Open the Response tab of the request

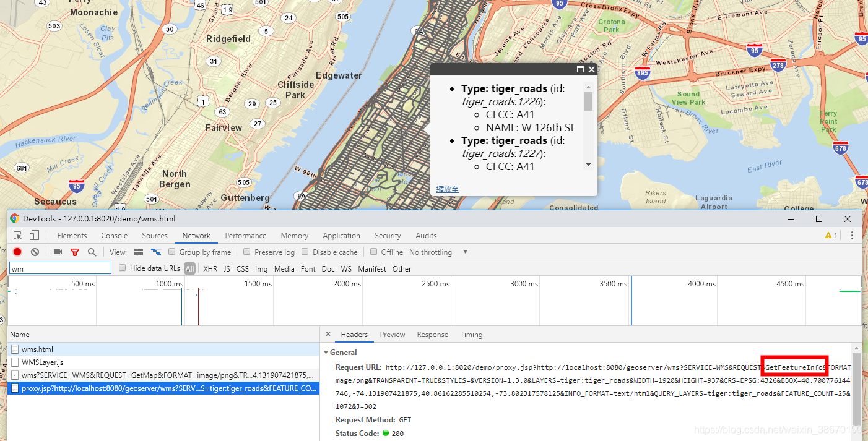tap(432, 335)
